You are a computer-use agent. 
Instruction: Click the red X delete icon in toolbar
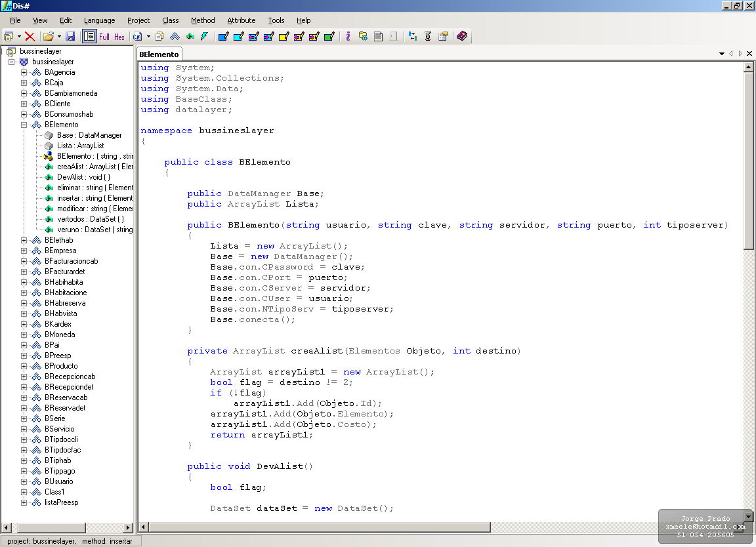point(30,37)
